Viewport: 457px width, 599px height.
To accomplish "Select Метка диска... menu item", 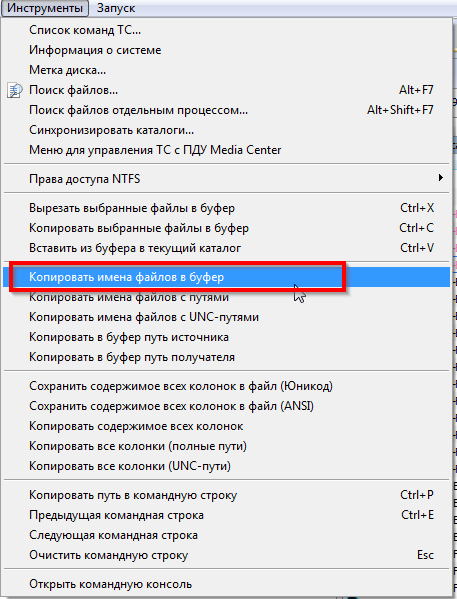I will click(226, 70).
